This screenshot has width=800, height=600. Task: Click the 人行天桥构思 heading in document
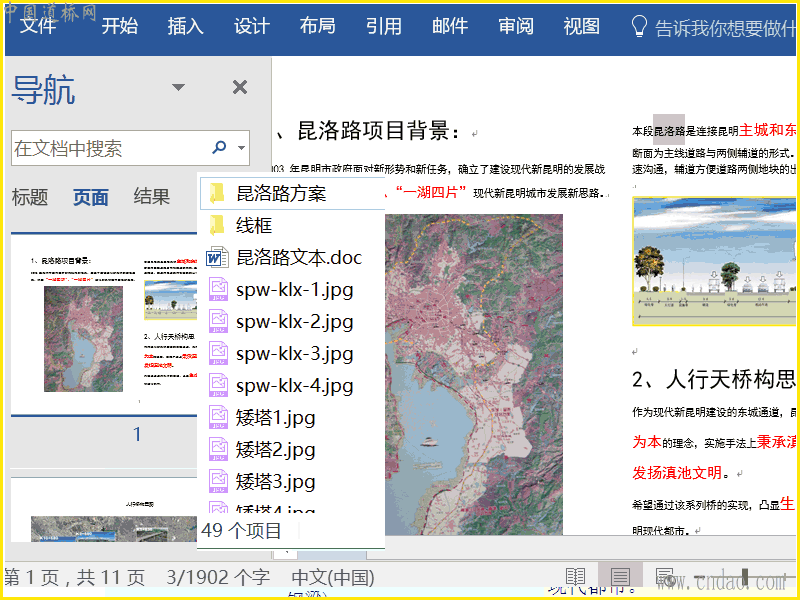click(x=714, y=380)
